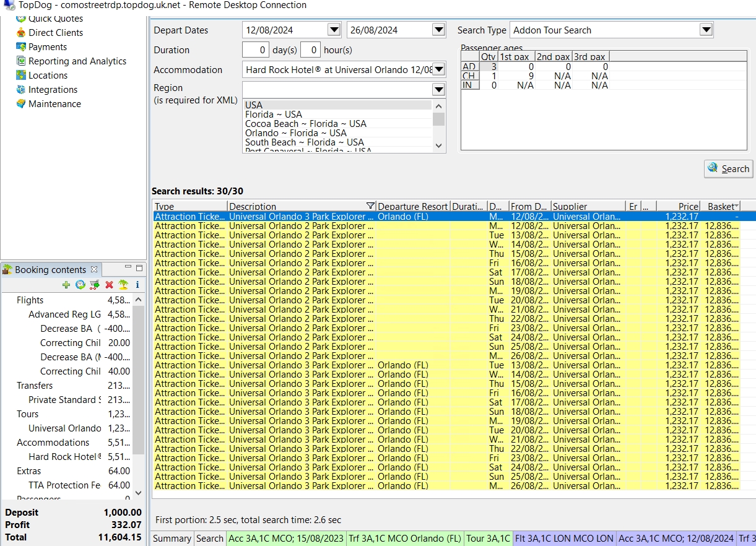This screenshot has height=546, width=756.
Task: Open the Payments navigation item
Action: point(47,47)
